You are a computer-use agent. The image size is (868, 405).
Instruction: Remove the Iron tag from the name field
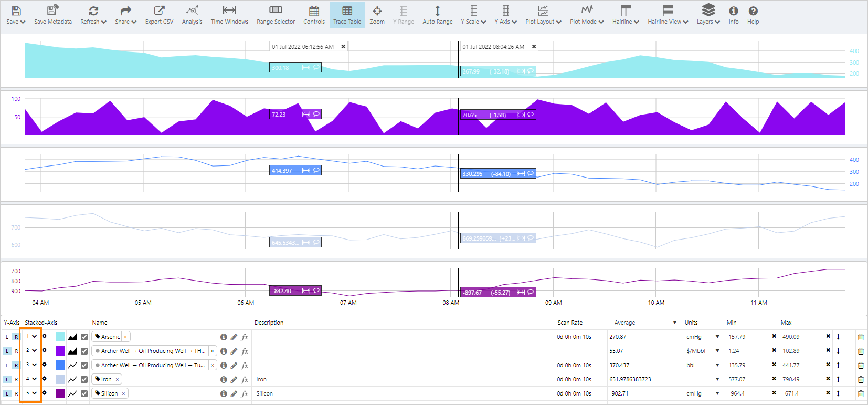tap(117, 379)
